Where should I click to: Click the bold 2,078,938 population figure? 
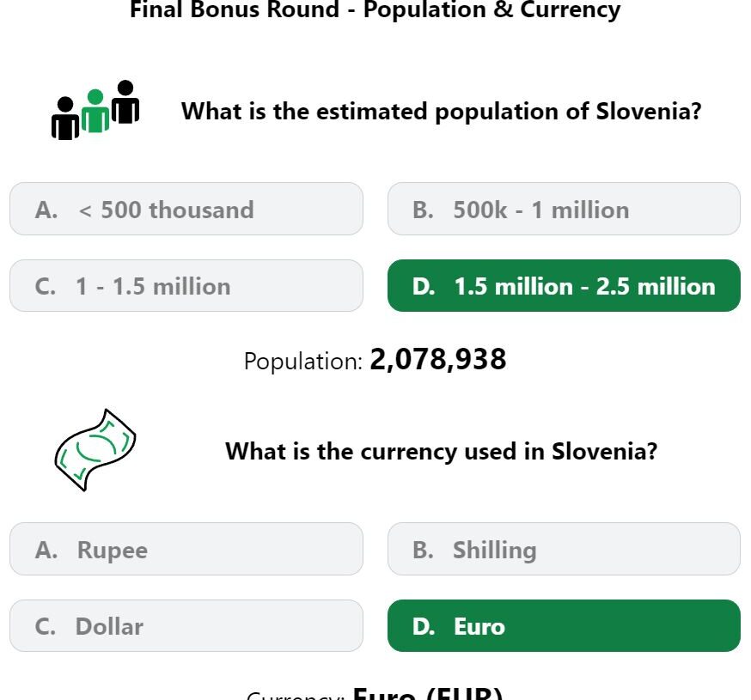[x=437, y=359]
